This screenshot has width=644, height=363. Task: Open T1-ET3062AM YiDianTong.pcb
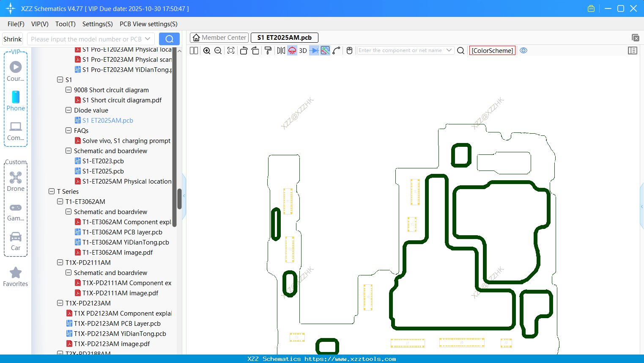pos(126,242)
